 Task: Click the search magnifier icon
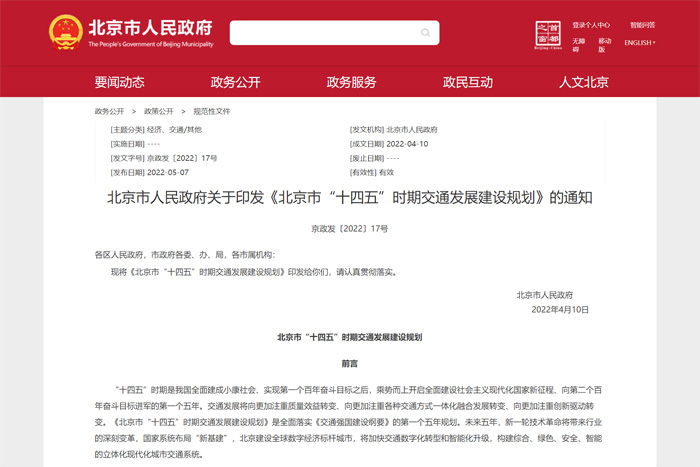point(425,33)
